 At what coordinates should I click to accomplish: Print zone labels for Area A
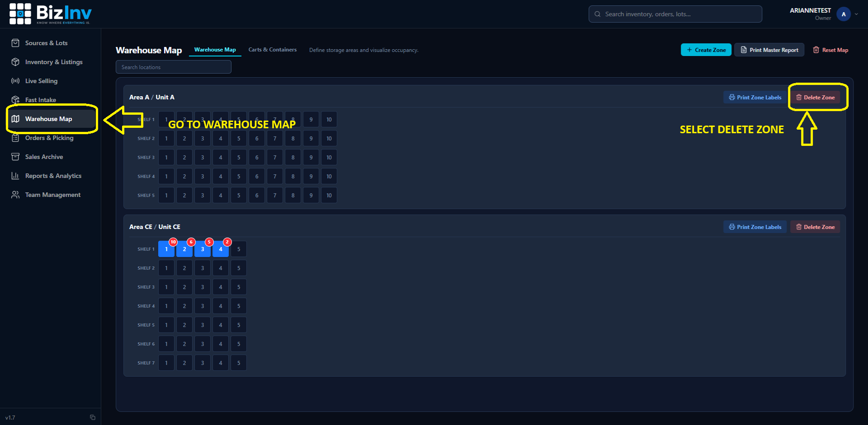pos(755,97)
